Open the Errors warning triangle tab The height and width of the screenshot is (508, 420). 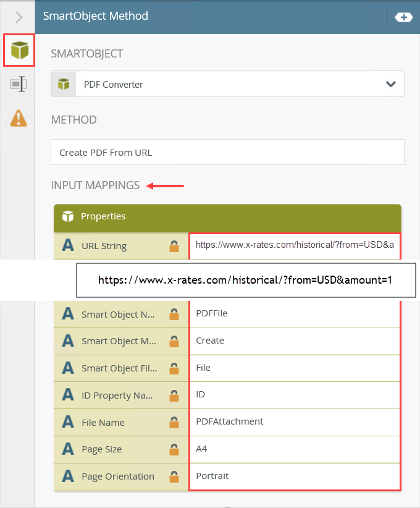pos(19,118)
